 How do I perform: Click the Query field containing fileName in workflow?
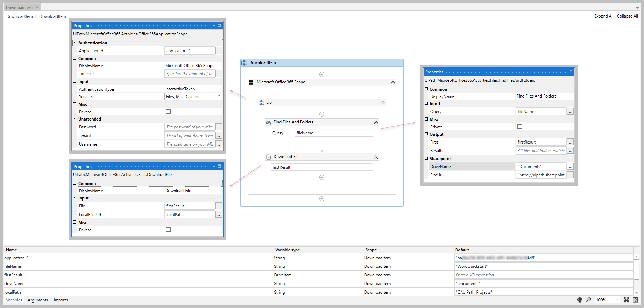coord(334,133)
